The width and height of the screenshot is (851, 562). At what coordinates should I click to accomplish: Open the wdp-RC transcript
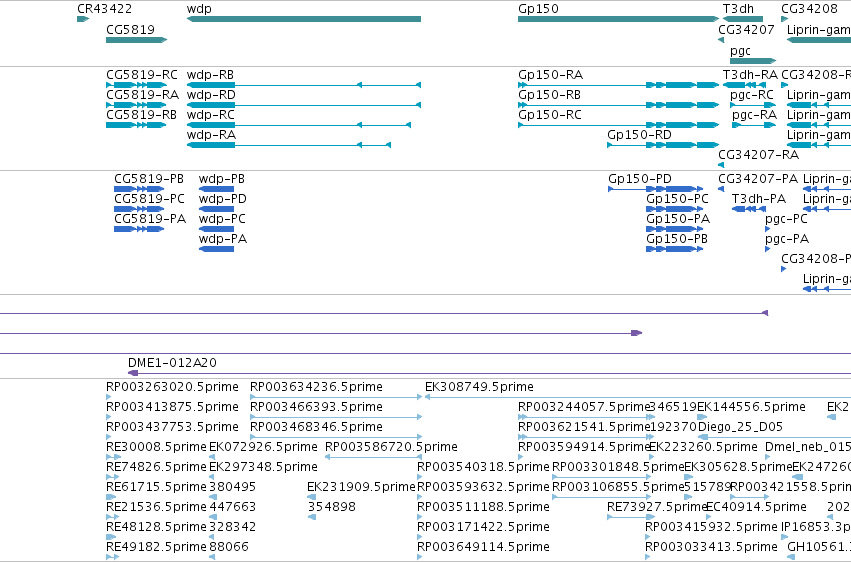pyautogui.click(x=299, y=125)
